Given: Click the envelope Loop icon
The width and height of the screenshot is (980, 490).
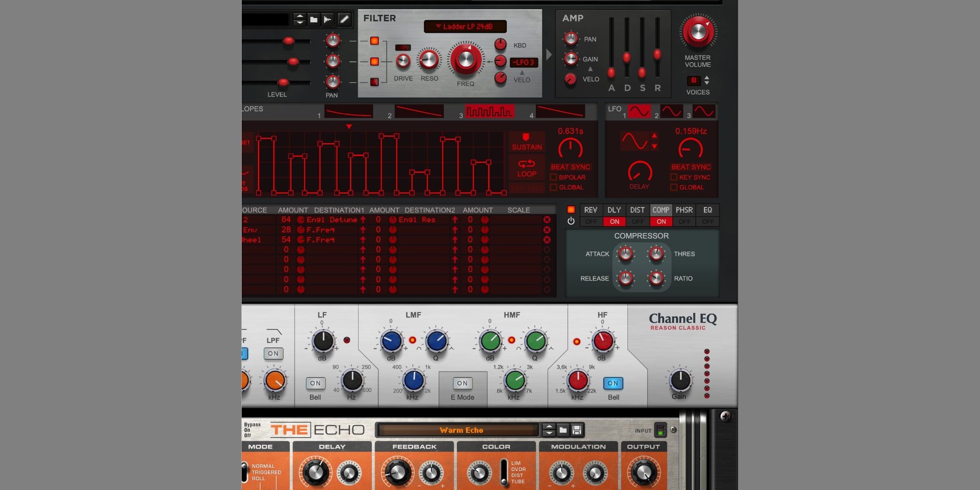Looking at the screenshot, I should point(526,164).
